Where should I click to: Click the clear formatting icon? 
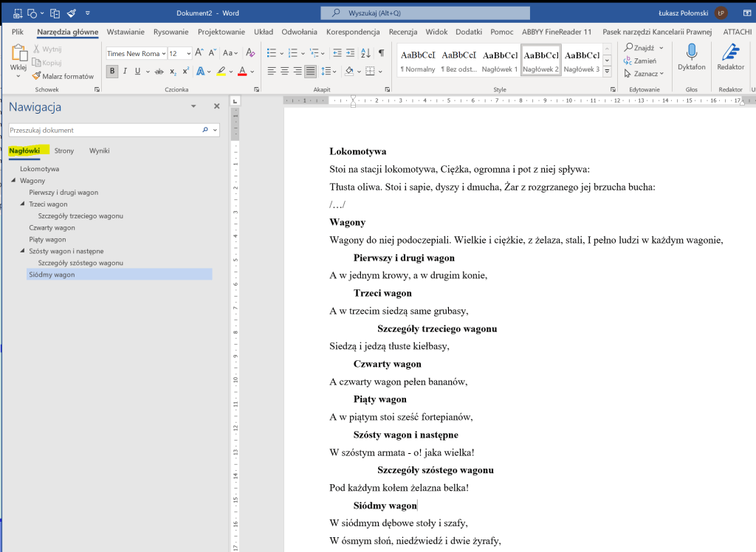252,53
